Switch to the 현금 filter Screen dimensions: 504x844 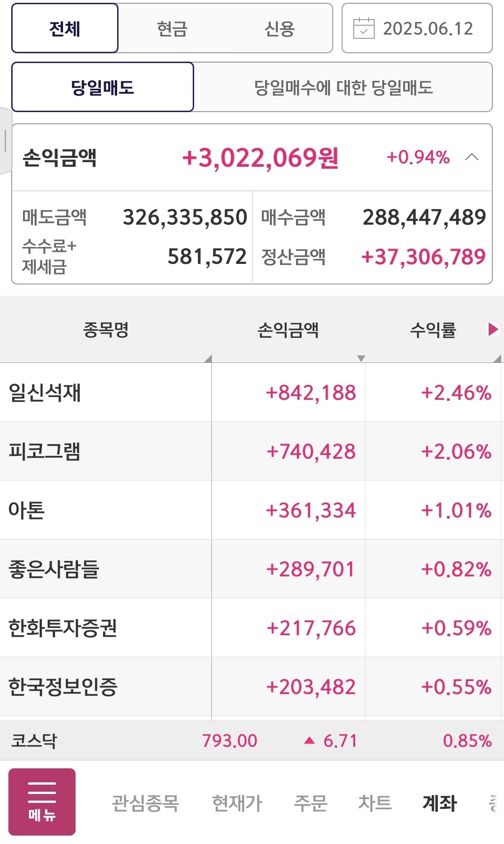(172, 28)
